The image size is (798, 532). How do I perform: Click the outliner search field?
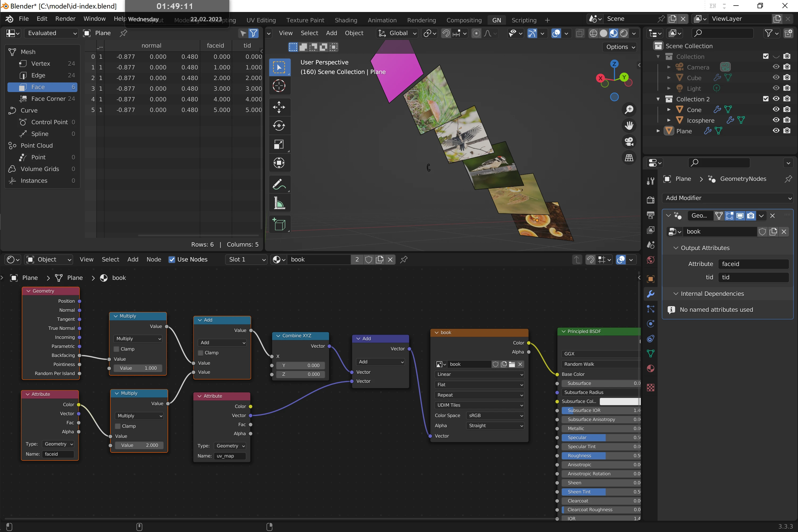723,33
